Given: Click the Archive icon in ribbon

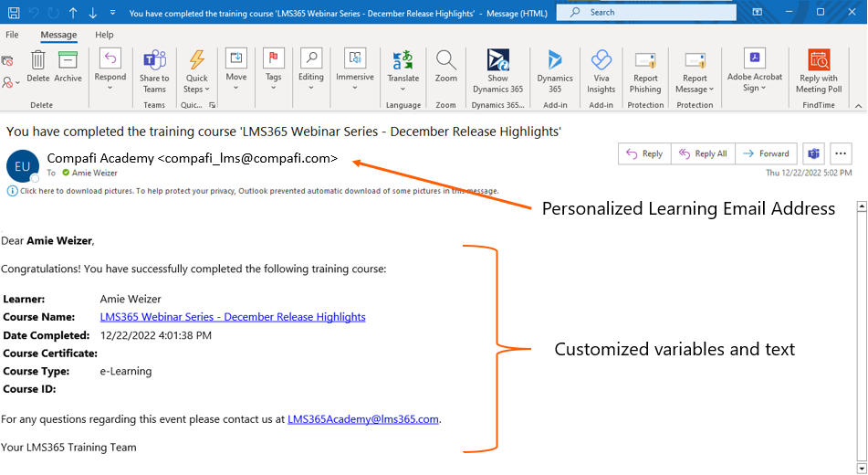Looking at the screenshot, I should (68, 61).
